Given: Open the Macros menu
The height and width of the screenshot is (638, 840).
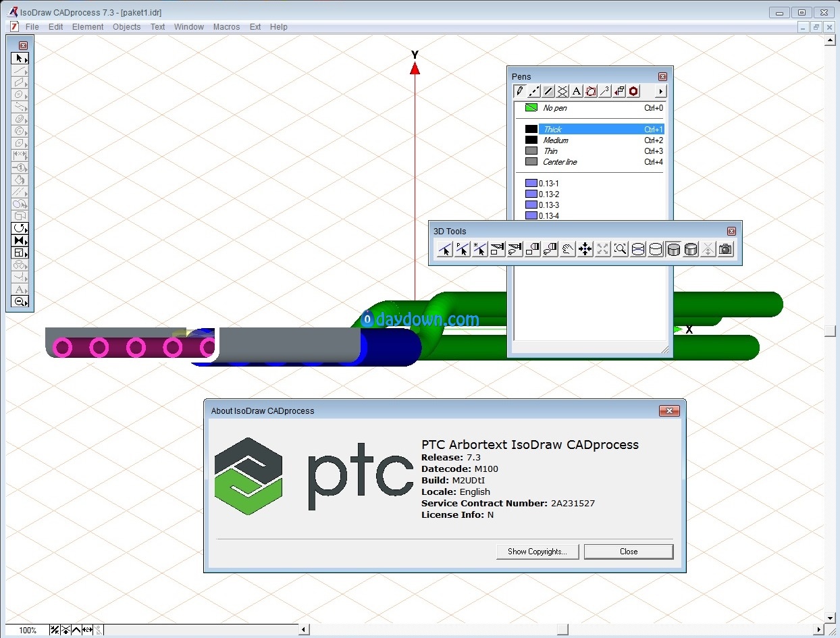Looking at the screenshot, I should [226, 27].
